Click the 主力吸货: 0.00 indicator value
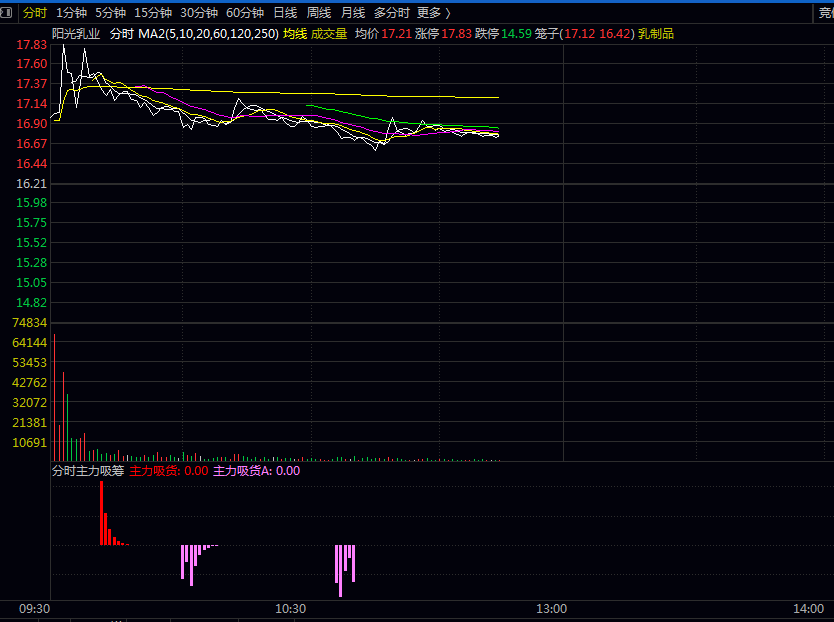834x622 pixels. click(x=169, y=471)
